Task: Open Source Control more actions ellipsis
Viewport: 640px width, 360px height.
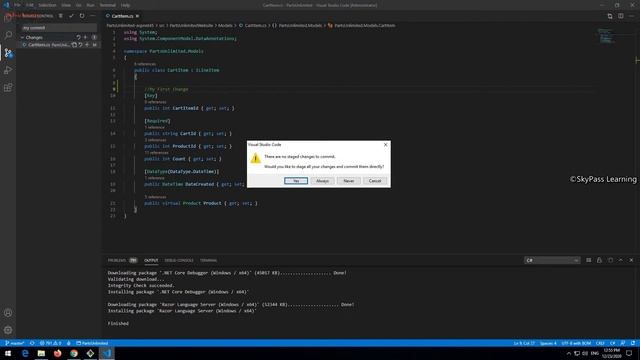Action: (x=93, y=16)
